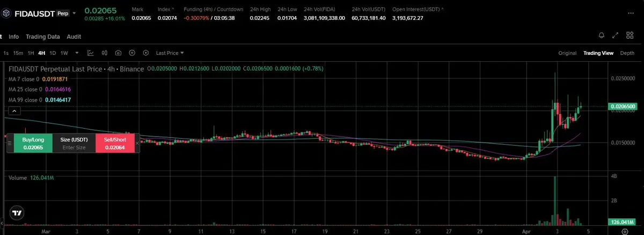644x235 pixels.
Task: Click the Sell/Short button
Action: [115, 143]
